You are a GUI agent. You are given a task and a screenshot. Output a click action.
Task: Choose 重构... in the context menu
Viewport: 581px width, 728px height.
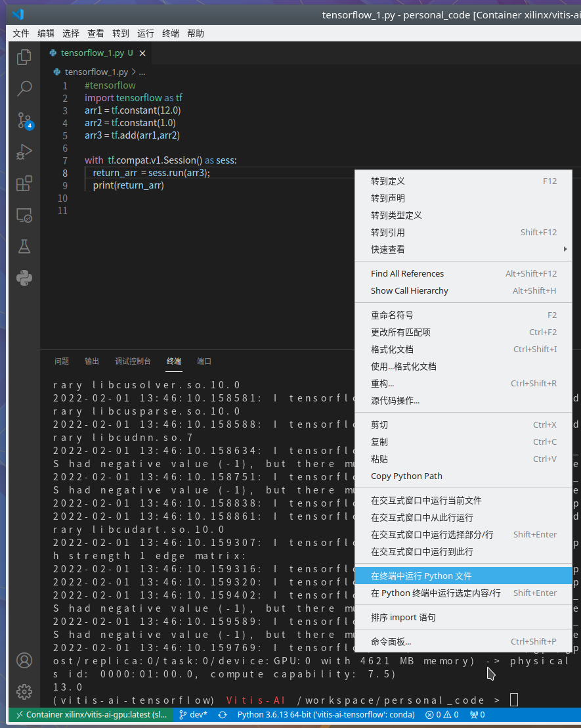tap(463, 384)
